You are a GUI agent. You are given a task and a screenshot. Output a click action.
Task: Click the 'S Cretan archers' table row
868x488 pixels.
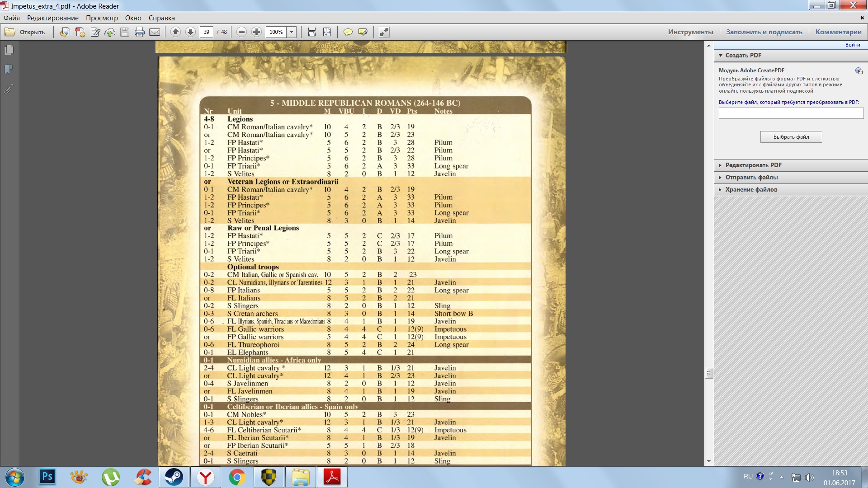coord(365,314)
